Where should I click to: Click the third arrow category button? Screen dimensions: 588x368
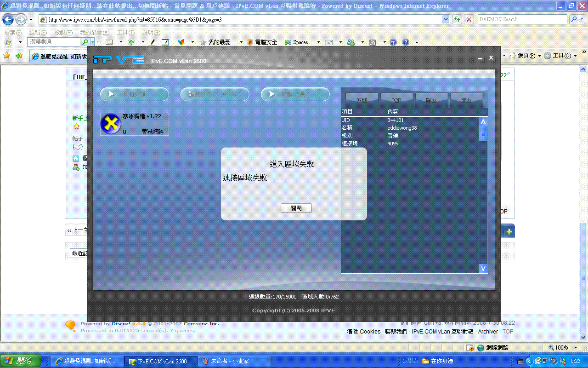tap(295, 94)
